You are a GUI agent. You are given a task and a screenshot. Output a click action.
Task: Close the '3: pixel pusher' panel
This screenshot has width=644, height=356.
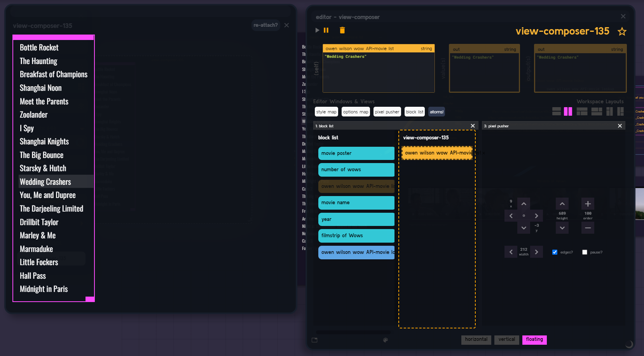620,126
